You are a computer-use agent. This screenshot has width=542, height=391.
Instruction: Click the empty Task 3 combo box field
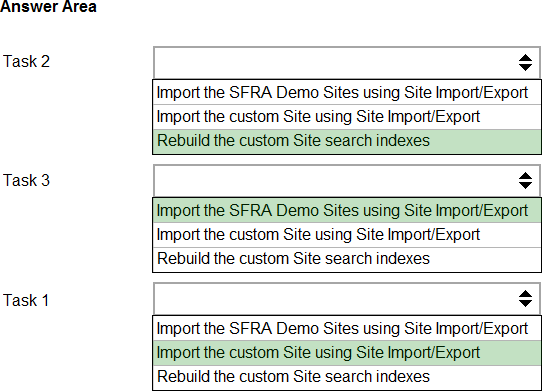[x=346, y=181]
